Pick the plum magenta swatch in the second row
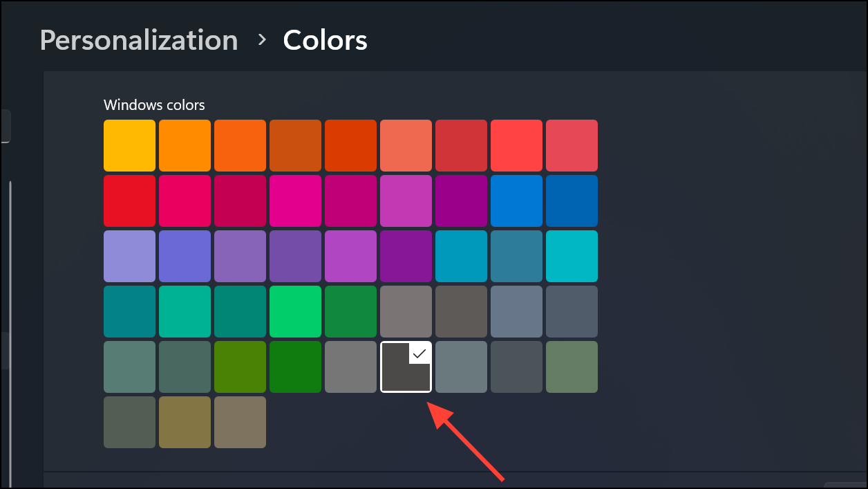This screenshot has height=489, width=868. pos(350,201)
